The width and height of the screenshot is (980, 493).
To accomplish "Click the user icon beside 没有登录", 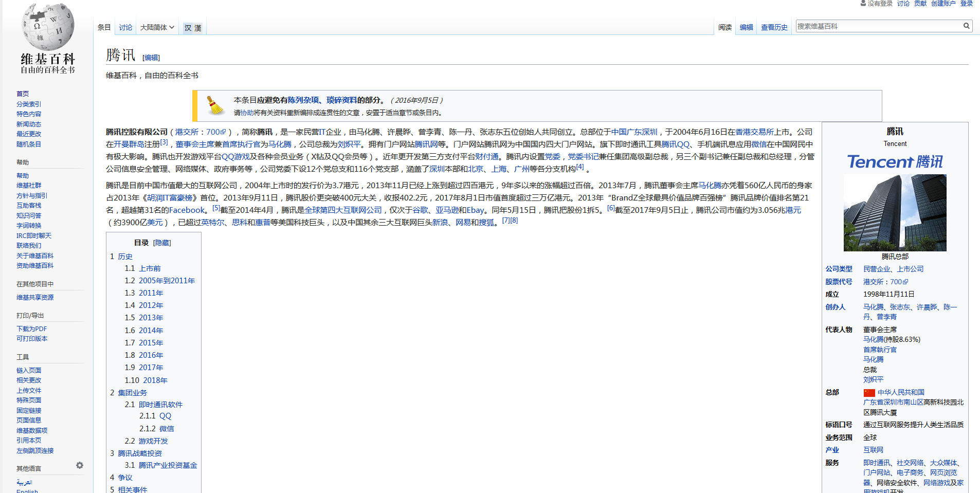I will [863, 3].
